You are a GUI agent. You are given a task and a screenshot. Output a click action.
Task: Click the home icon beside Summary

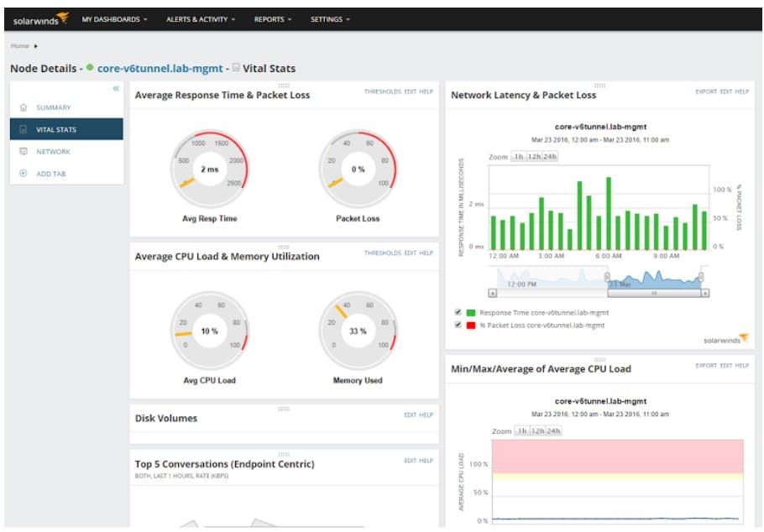24,107
